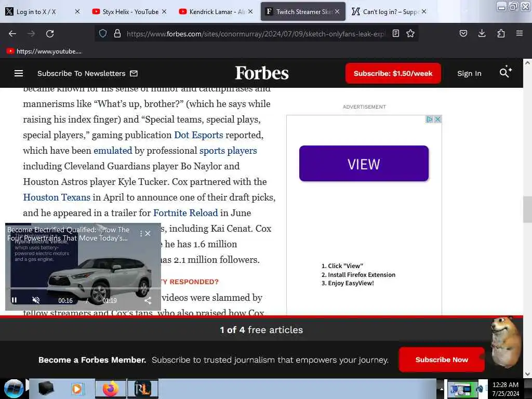The height and width of the screenshot is (399, 532).
Task: Click the hamster sticker on the right
Action: coord(506,342)
